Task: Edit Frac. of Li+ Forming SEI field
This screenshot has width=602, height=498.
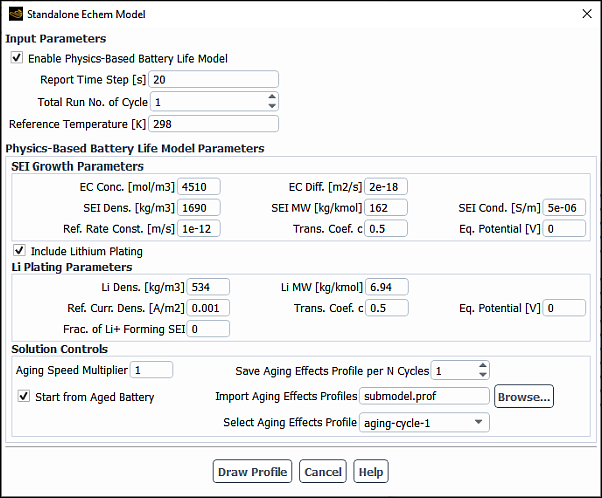Action: point(208,329)
